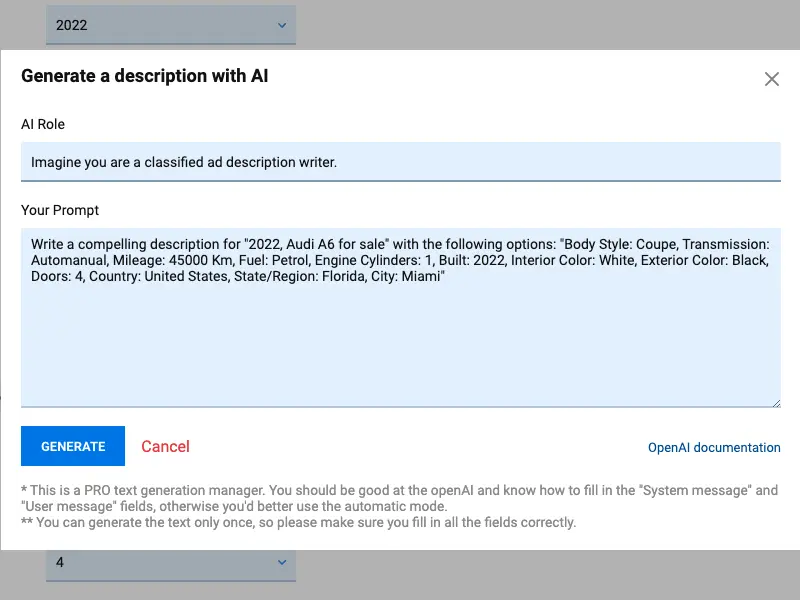Open the 2022 year dropdown

coord(171,25)
